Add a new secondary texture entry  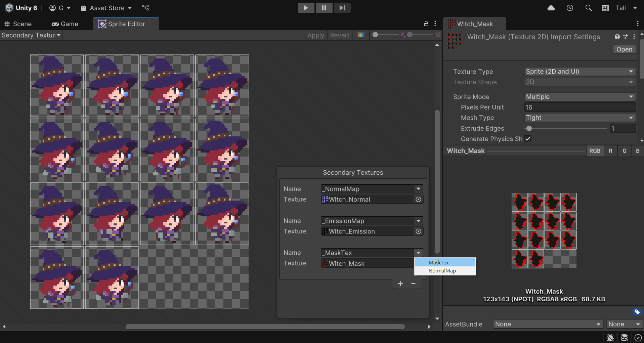coord(400,284)
